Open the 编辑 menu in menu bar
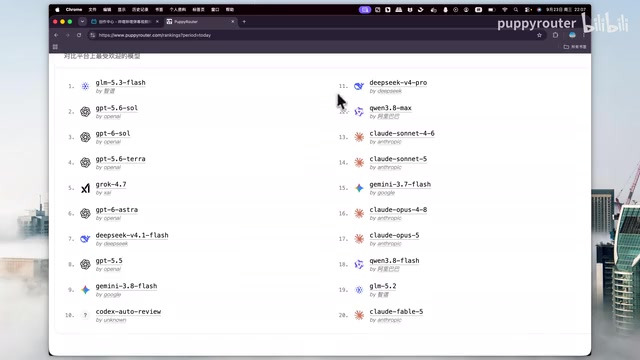Viewport: 640px width, 360px height. click(x=107, y=9)
